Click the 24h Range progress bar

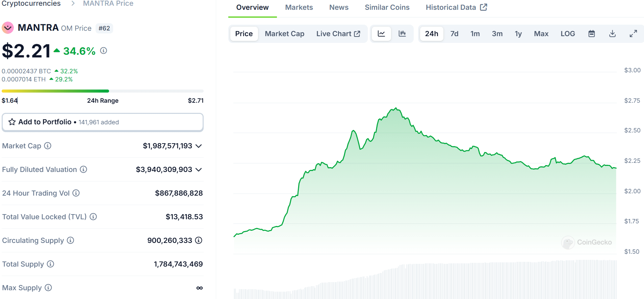tap(103, 91)
